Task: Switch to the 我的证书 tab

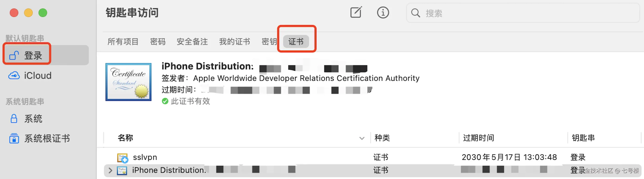Action: [x=235, y=41]
